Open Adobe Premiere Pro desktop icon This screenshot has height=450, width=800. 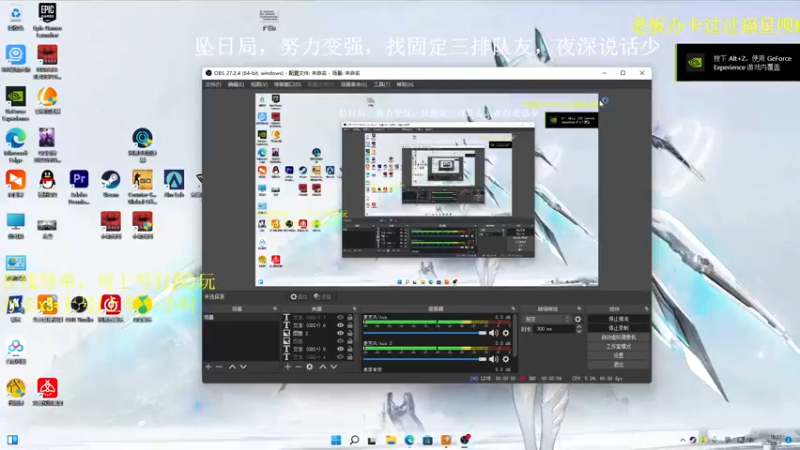tap(79, 187)
